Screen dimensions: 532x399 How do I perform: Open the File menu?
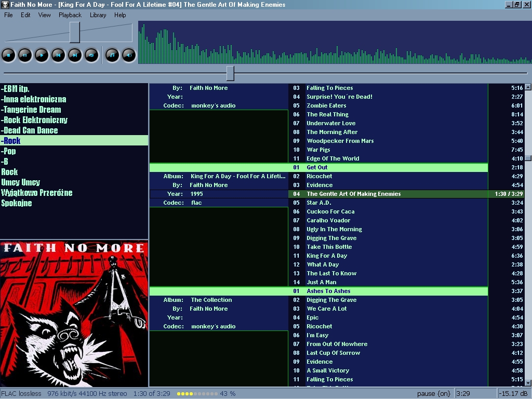coord(8,15)
